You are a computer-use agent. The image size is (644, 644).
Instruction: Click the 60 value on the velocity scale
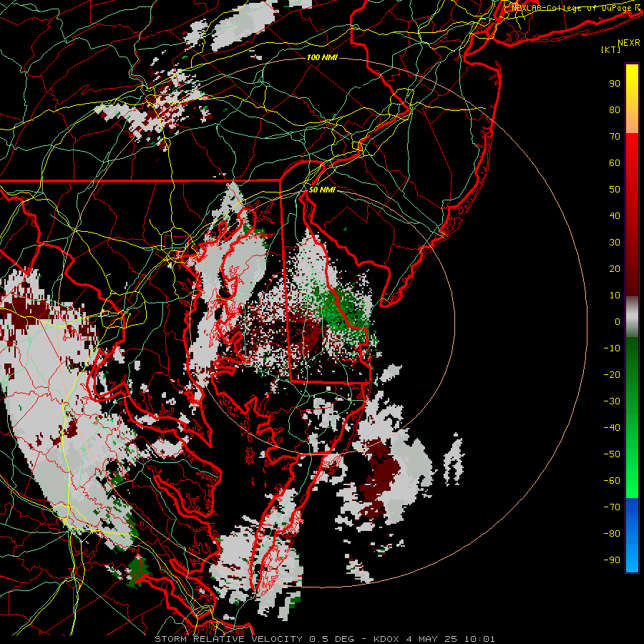tap(615, 162)
